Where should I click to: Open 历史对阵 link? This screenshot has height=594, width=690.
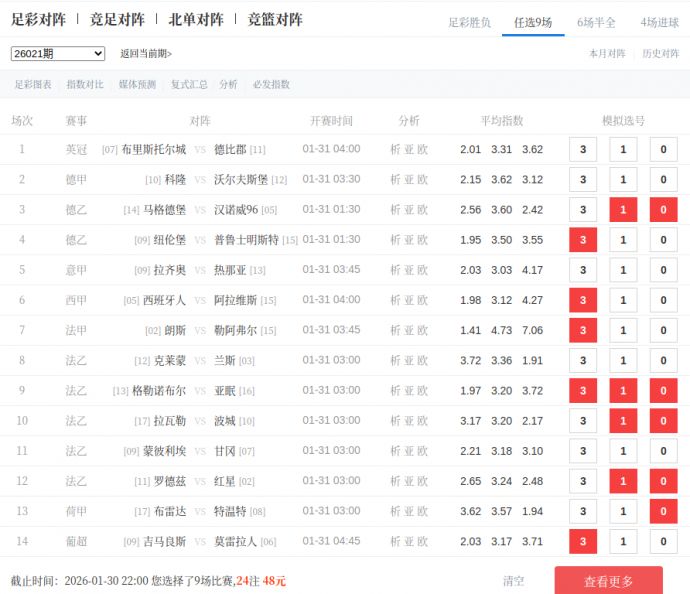point(660,54)
